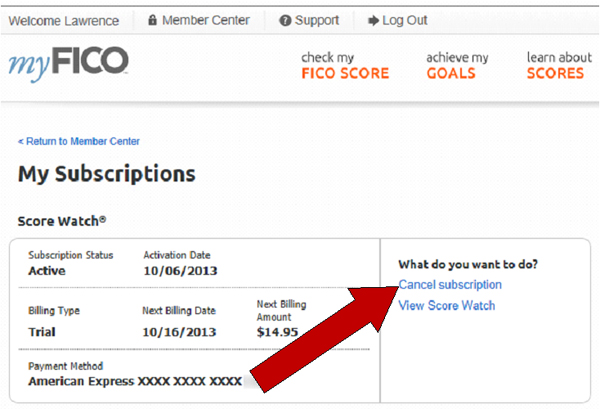Screen dimensions: 600x409
Task: Open the View Score Watch link
Action: point(446,305)
